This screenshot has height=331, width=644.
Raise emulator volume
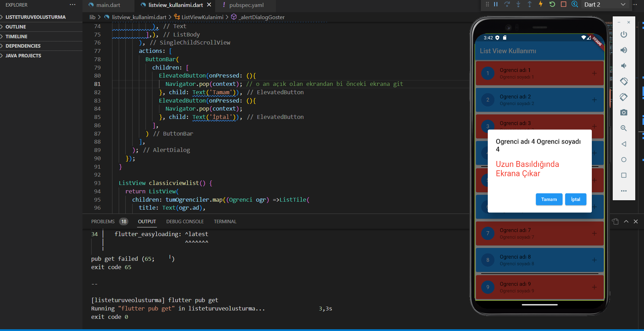click(x=624, y=50)
